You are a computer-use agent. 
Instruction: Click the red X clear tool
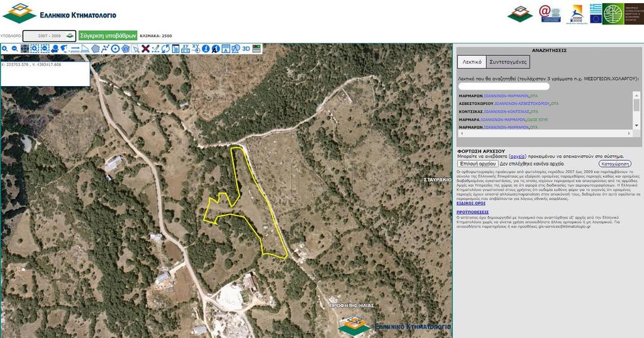(x=145, y=48)
